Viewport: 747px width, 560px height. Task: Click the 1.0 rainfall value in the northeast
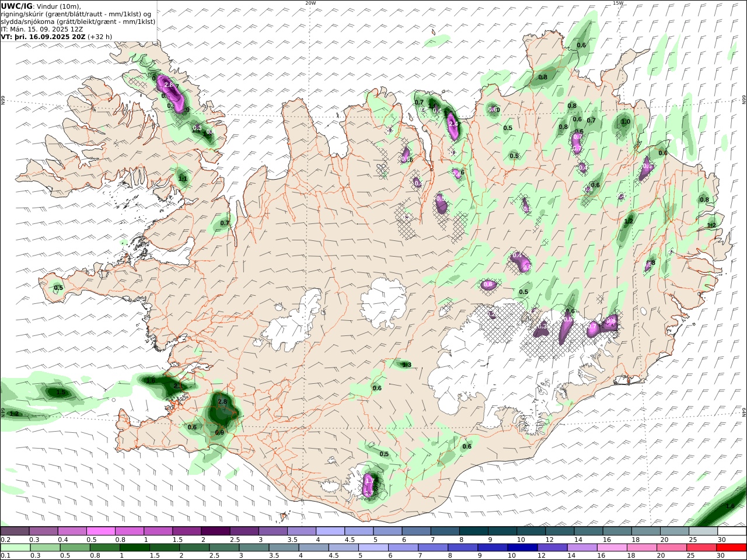click(x=626, y=122)
